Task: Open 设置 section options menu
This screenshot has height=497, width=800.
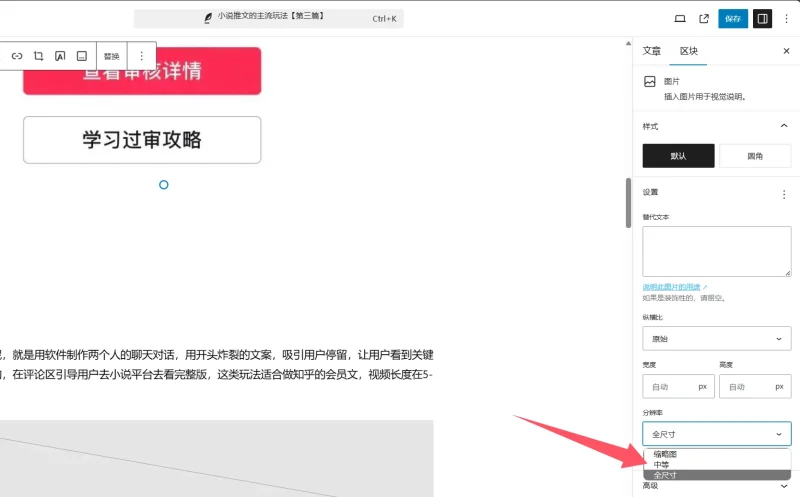Action: (x=784, y=194)
